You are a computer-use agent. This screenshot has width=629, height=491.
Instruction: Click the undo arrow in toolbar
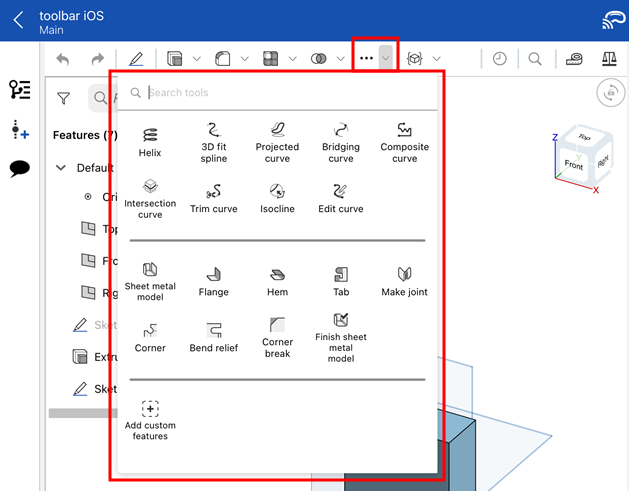pyautogui.click(x=63, y=59)
